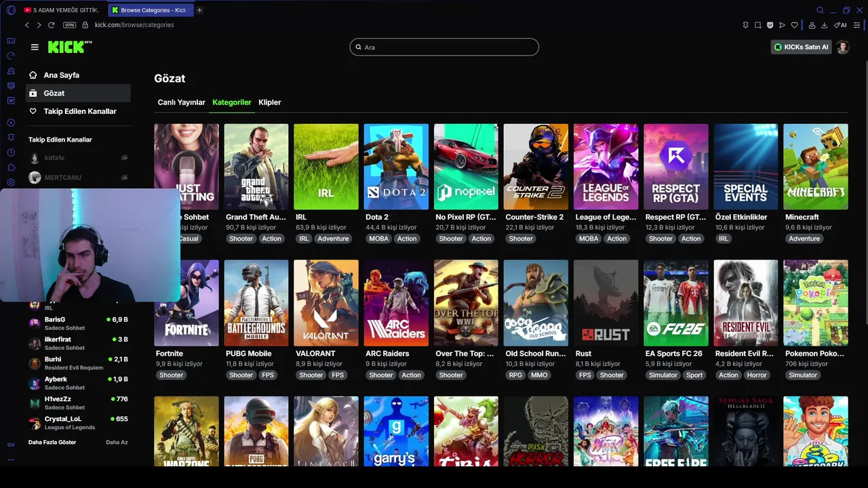Viewport: 868px width, 488px height.
Task: Open the ad blocker shield icon
Action: pos(770,25)
